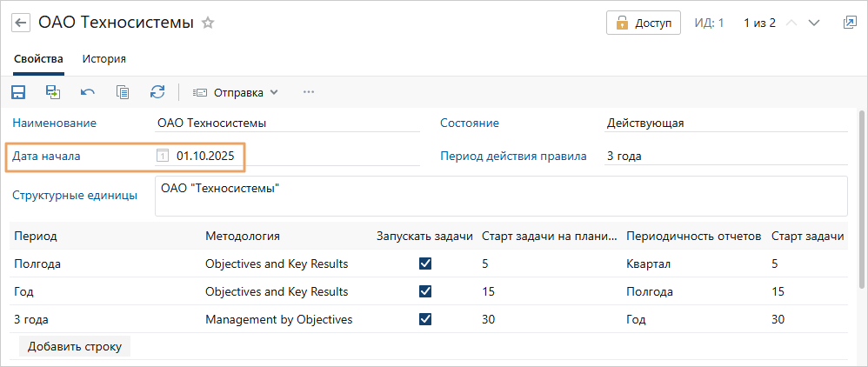Click the save disk icon

[17, 92]
